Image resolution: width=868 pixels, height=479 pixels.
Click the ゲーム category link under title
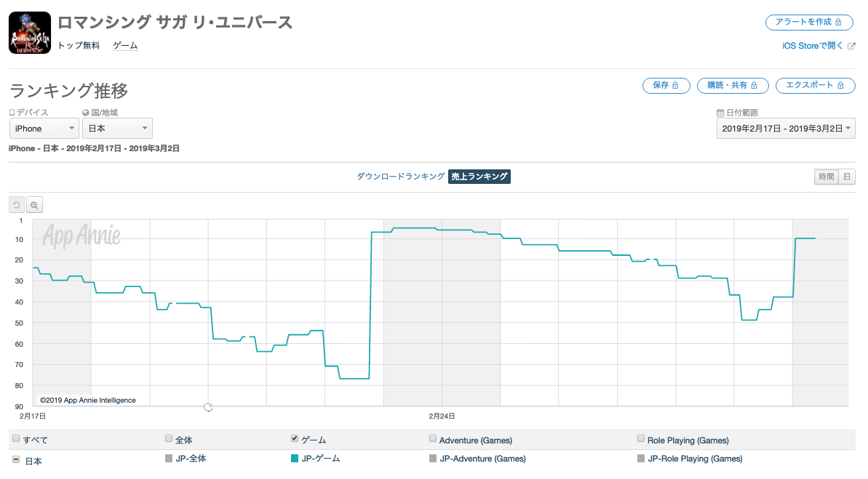[x=125, y=46]
